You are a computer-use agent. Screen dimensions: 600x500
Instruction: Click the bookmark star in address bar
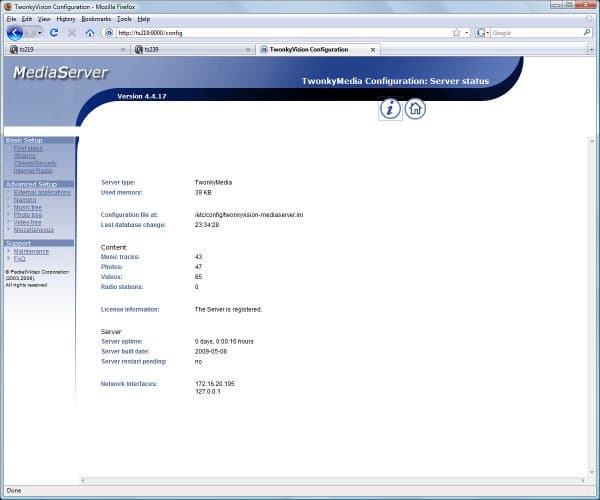[x=456, y=33]
